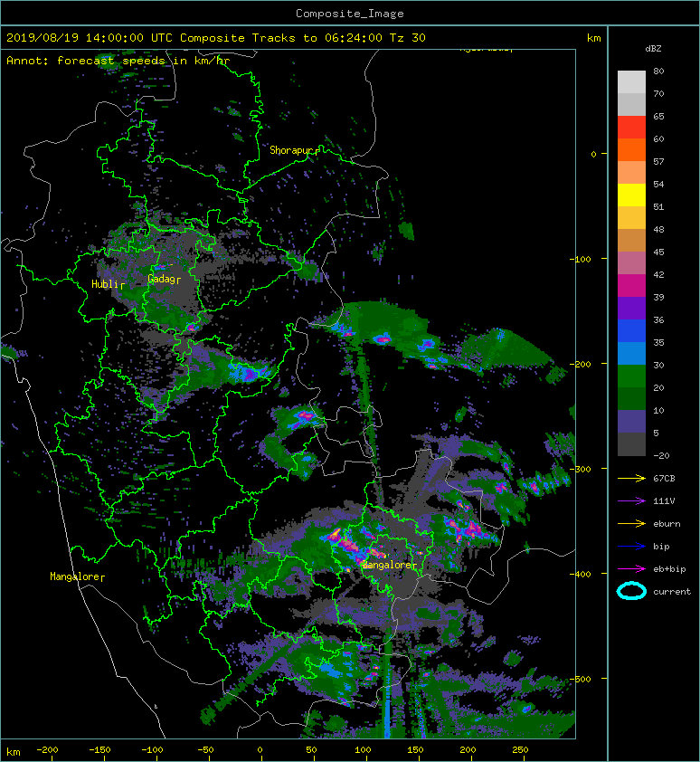Click the 250 x-axis tick label
The width and height of the screenshot is (700, 762).
coord(520,750)
